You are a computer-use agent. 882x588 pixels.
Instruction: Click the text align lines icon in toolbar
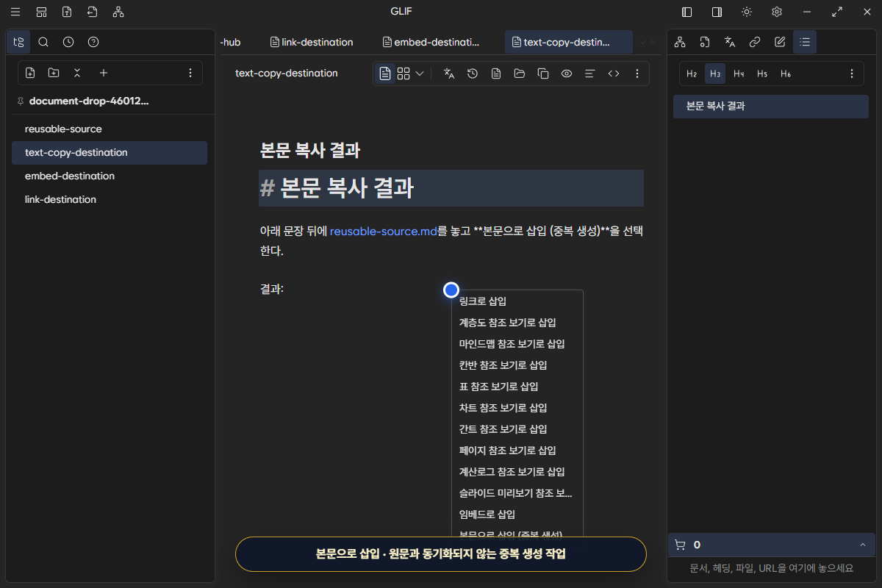click(x=589, y=73)
